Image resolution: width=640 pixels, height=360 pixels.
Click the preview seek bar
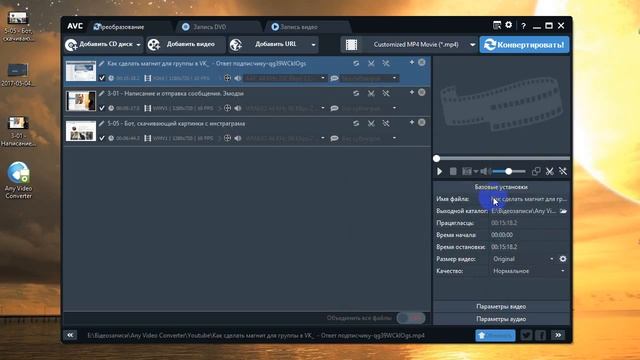(x=502, y=158)
